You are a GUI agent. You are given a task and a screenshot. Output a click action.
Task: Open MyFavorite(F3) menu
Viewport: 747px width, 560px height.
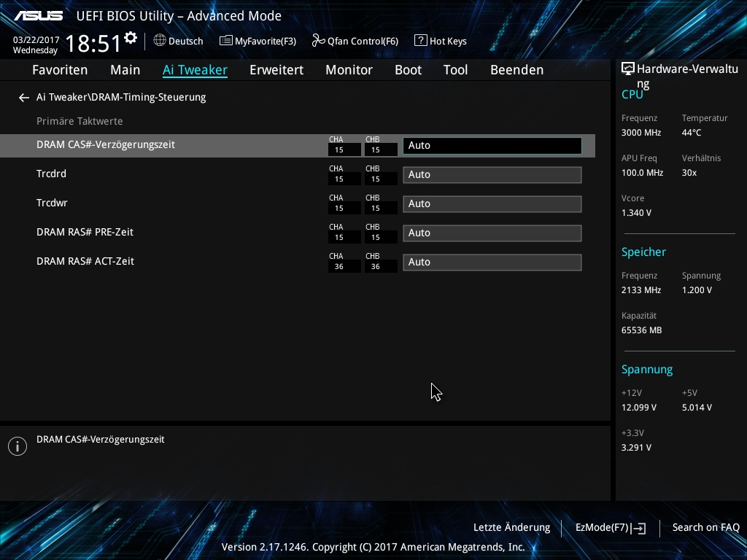coord(266,42)
